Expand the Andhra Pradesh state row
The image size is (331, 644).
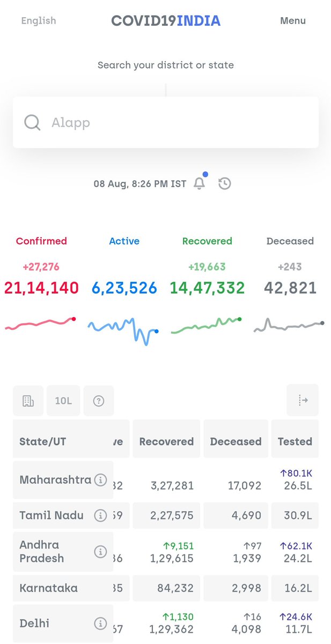166,551
